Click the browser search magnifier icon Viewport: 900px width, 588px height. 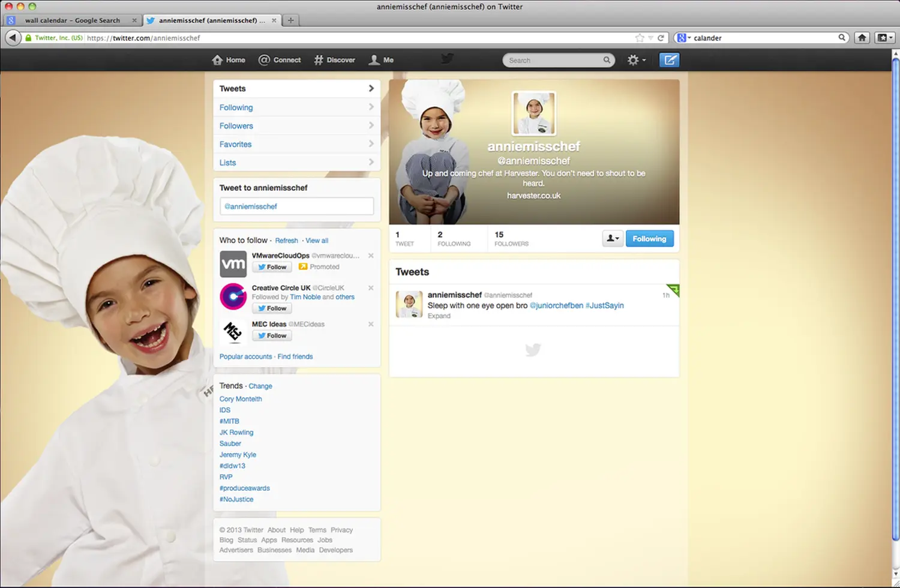(842, 37)
